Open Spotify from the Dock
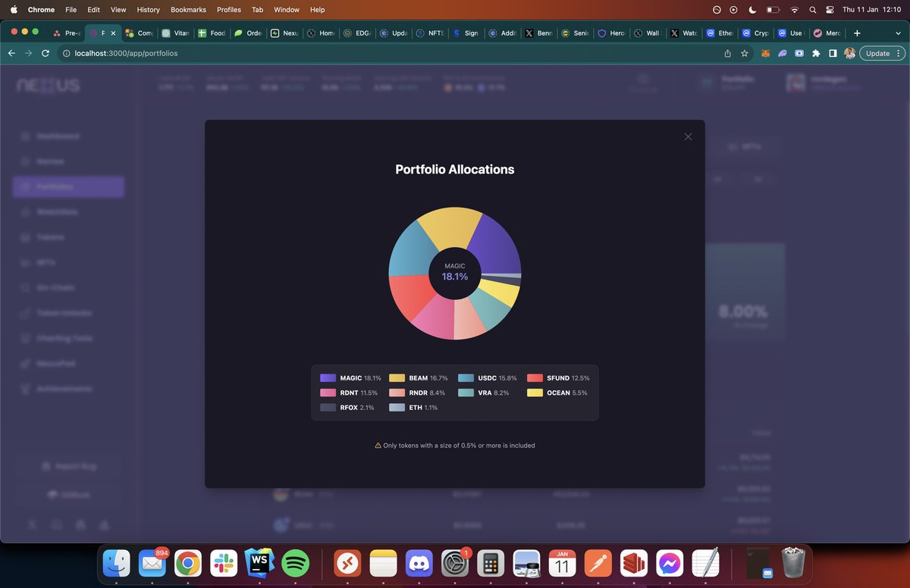Screen dimensions: 910x588 coord(295,564)
